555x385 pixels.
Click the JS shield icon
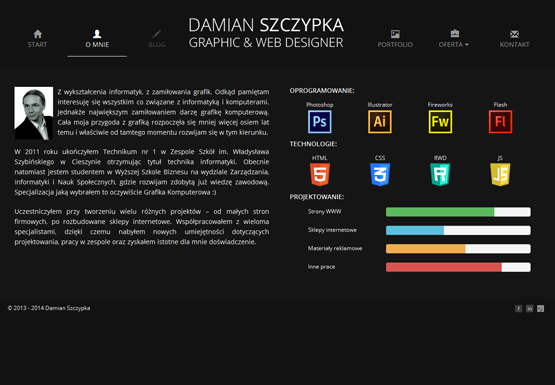coord(500,174)
